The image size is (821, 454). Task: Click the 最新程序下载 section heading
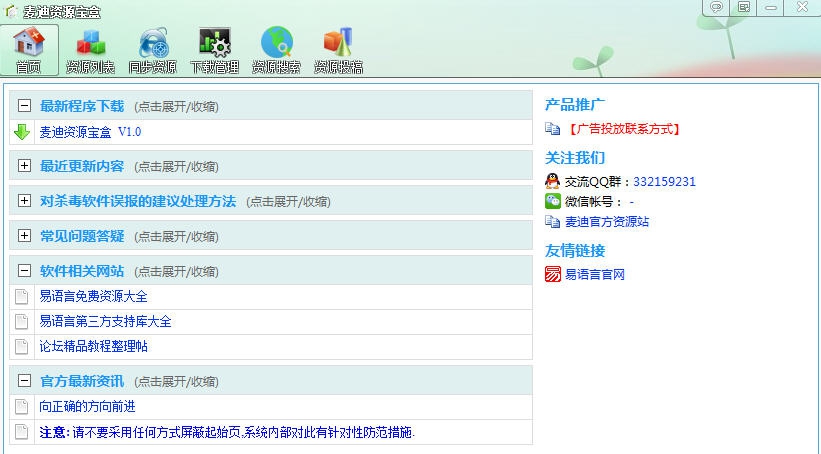pyautogui.click(x=82, y=106)
